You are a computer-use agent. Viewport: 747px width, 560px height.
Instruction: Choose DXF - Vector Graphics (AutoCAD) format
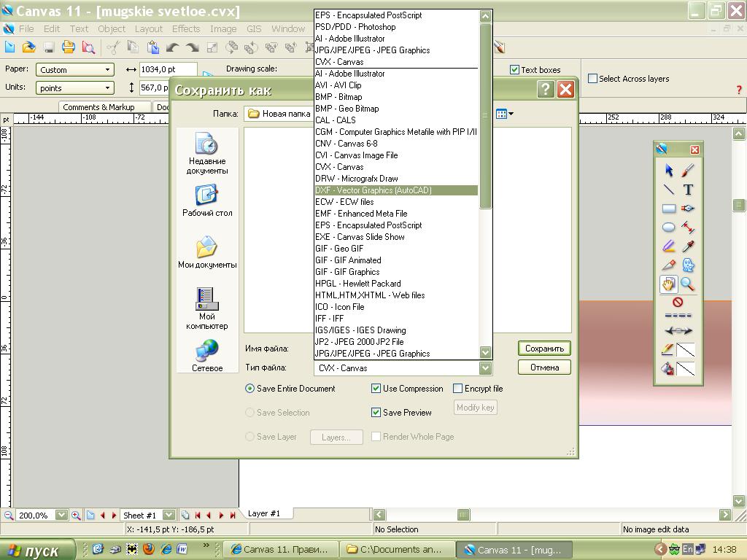click(x=396, y=190)
